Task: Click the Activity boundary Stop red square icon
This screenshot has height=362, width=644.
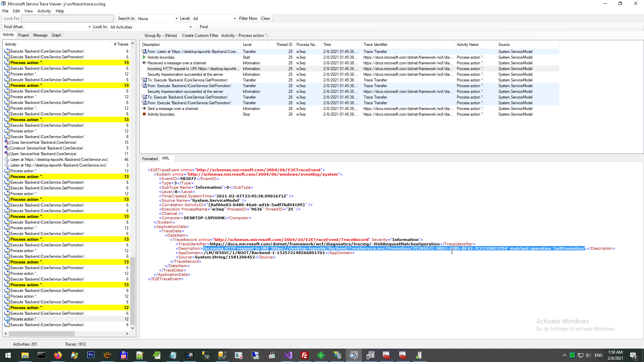Action: (144, 114)
